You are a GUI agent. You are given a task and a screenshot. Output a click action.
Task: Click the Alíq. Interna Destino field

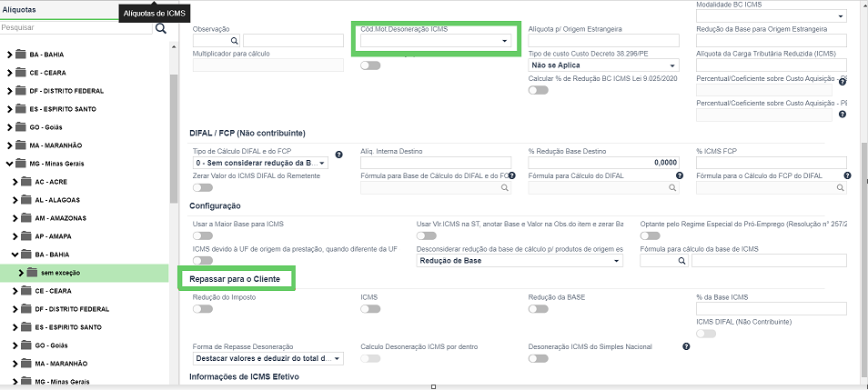(436, 164)
